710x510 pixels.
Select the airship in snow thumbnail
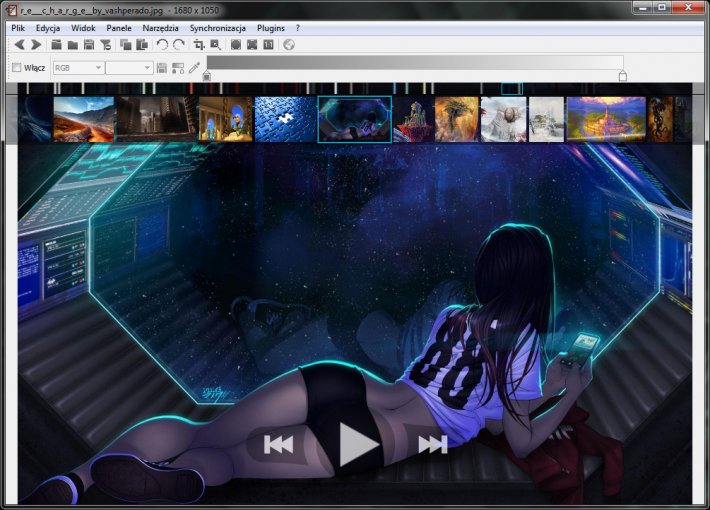coord(504,119)
